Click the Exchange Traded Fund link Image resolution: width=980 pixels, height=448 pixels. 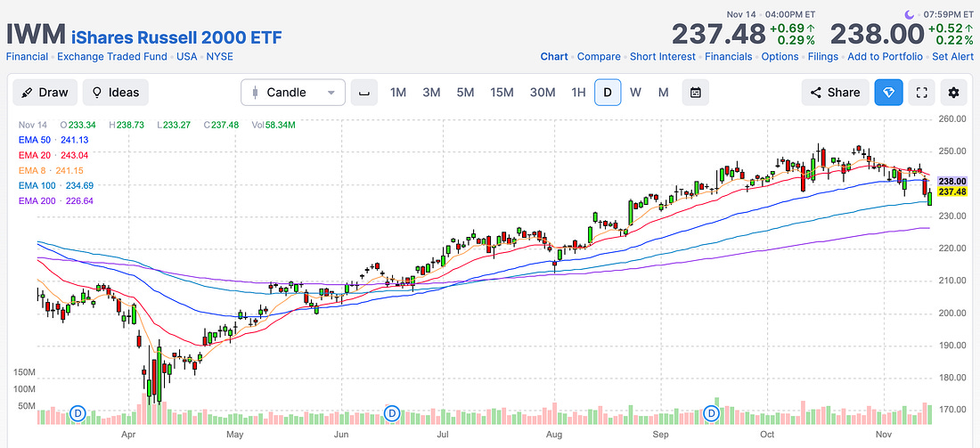[x=112, y=56]
